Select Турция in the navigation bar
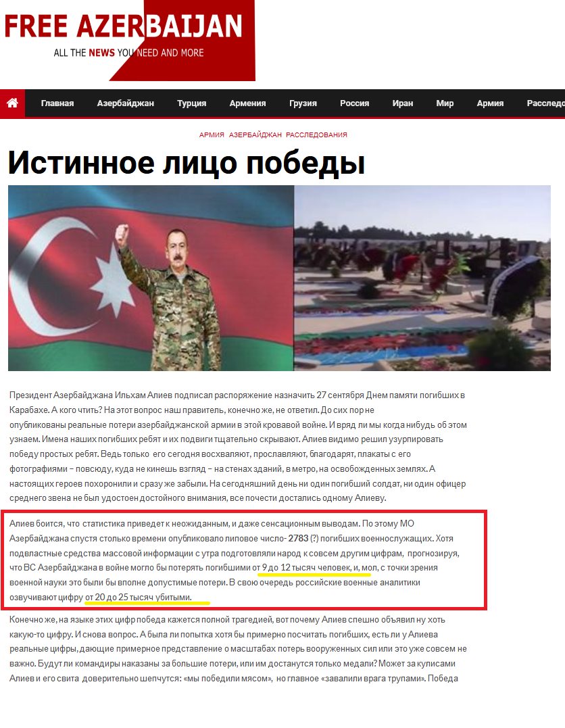 coord(191,103)
